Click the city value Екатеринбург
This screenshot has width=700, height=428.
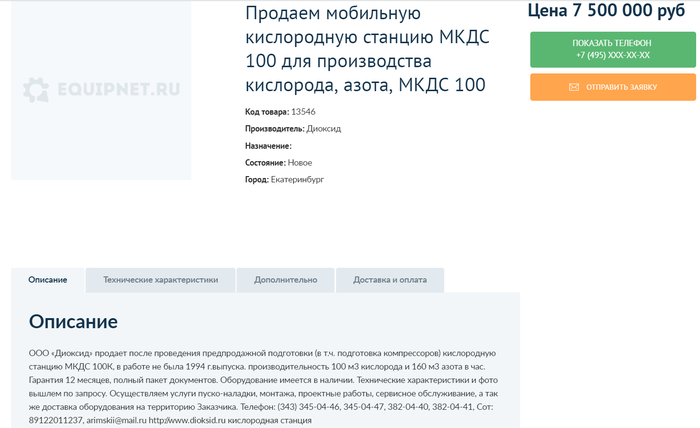click(x=297, y=180)
